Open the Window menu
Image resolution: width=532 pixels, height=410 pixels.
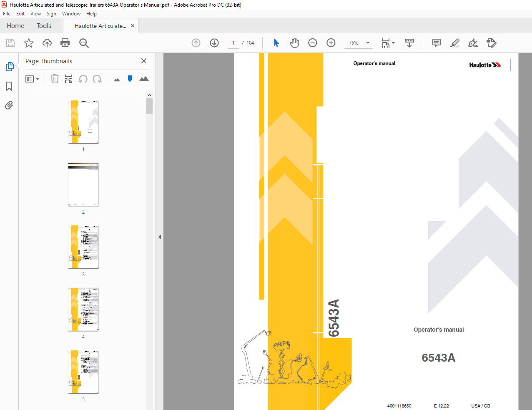(x=71, y=14)
